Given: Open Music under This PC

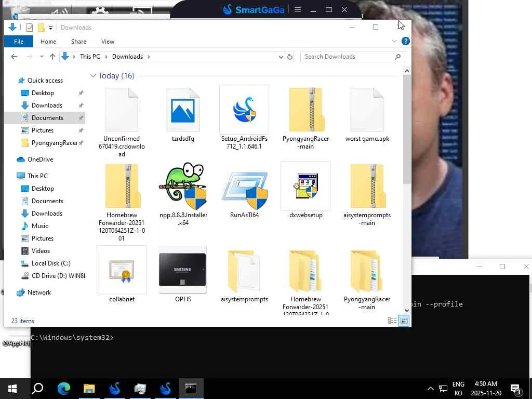Looking at the screenshot, I should (39, 226).
